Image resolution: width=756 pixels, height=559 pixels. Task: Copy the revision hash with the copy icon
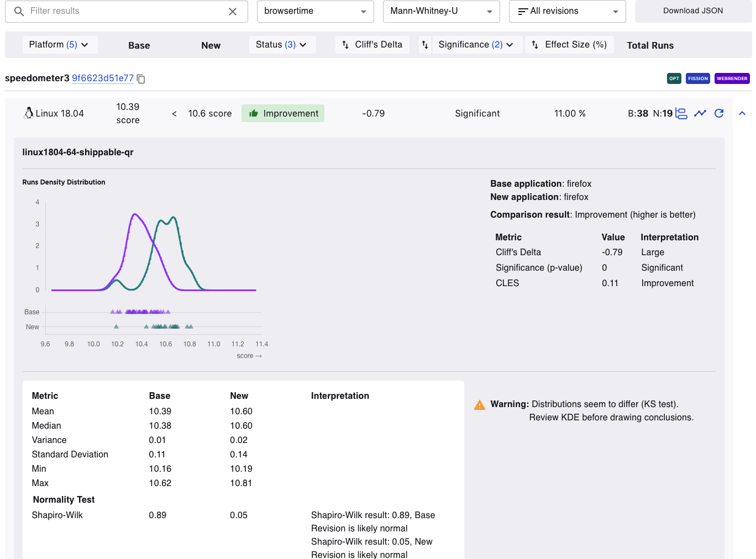click(x=141, y=79)
